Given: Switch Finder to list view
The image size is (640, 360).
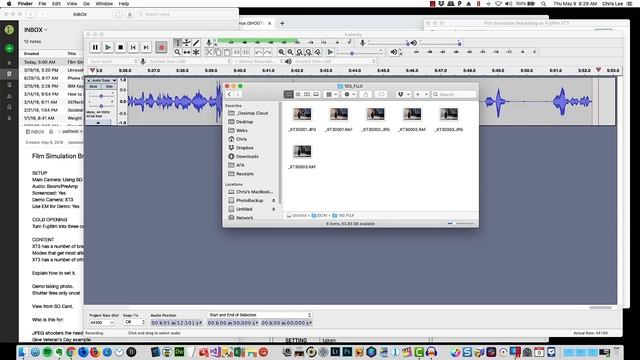Looking at the screenshot, I should coord(298,94).
